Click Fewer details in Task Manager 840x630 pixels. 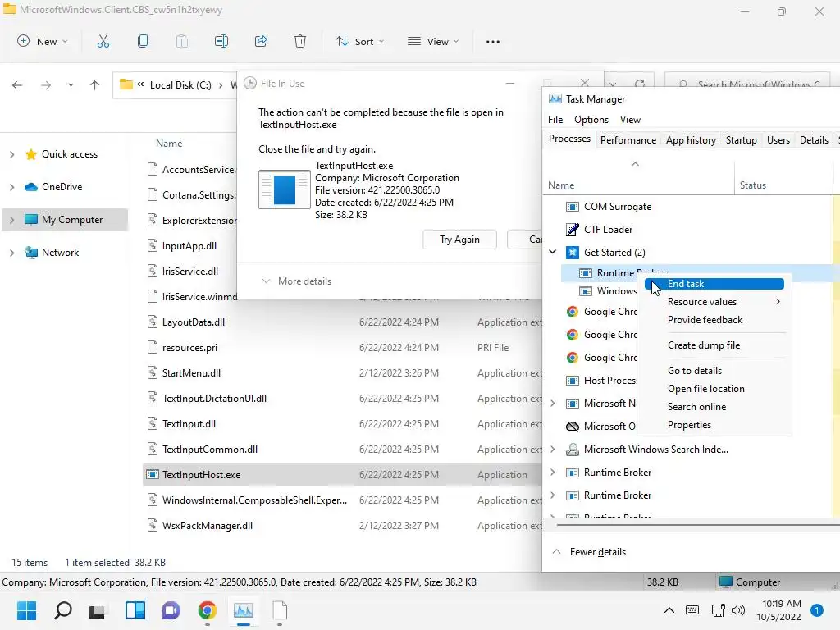[589, 552]
